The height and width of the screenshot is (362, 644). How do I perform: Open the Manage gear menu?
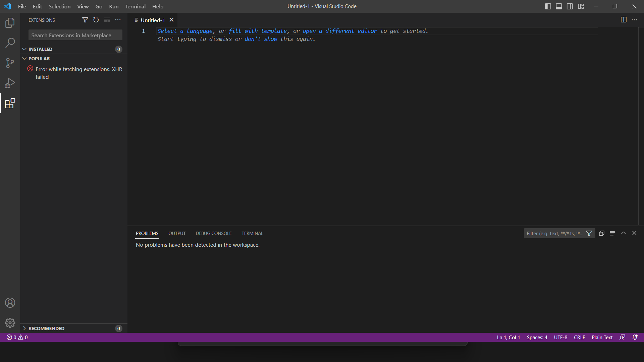(x=10, y=323)
